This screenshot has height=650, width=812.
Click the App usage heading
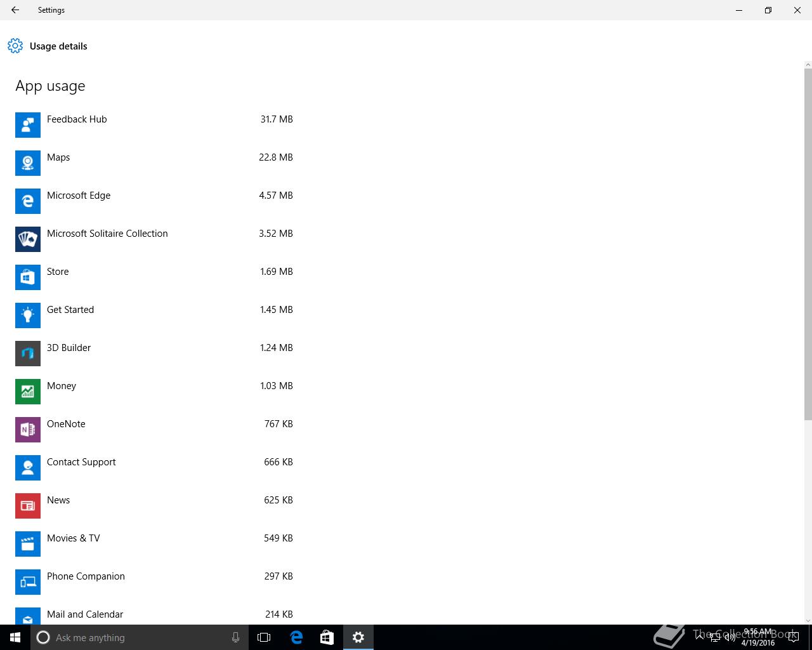click(50, 86)
